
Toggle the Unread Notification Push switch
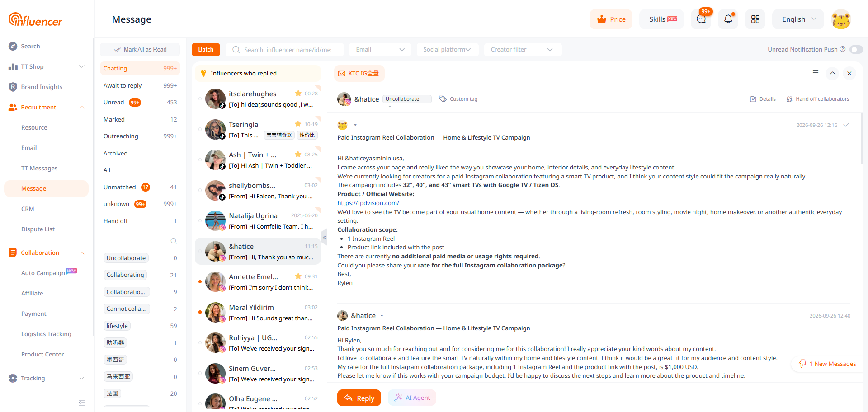[x=856, y=49]
